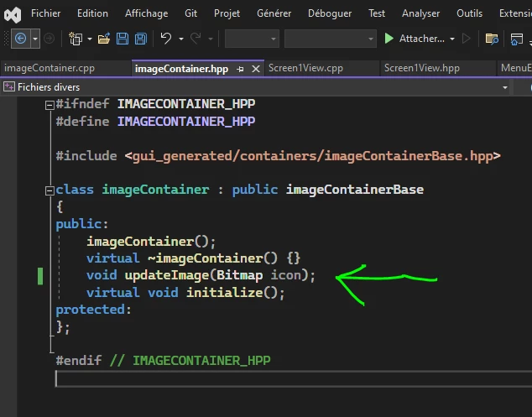Undo the last edit with undo arrow
The height and width of the screenshot is (417, 532).
(166, 39)
